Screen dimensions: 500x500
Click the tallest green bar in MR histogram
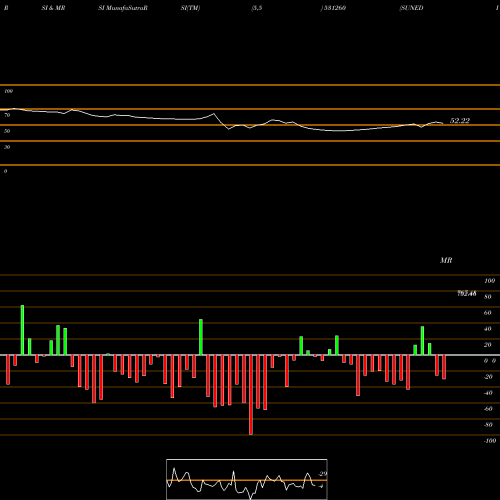click(x=22, y=330)
